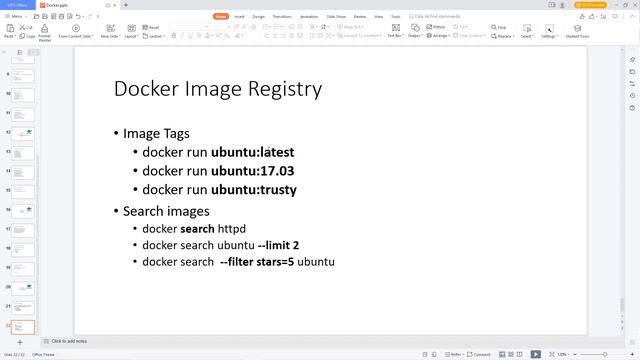The width and height of the screenshot is (640, 360).
Task: Select slide 22 thumbnail
Action: (23, 327)
